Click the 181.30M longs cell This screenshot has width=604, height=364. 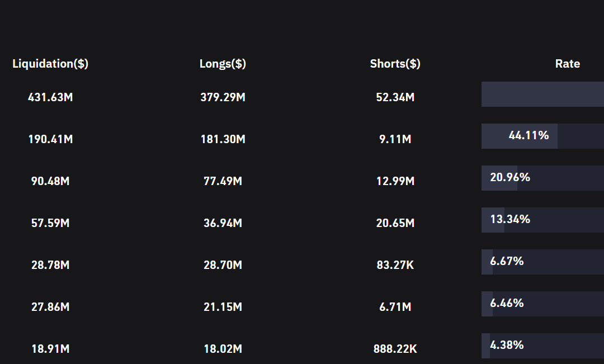pos(223,139)
